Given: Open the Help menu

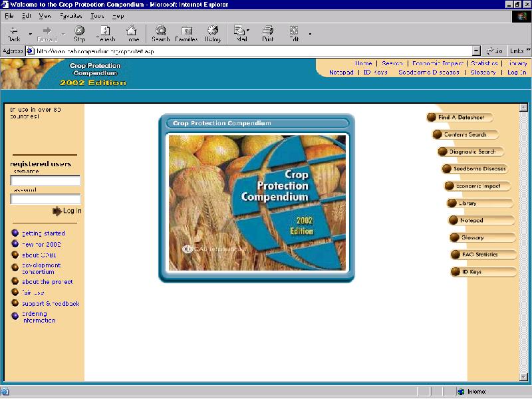Looking at the screenshot, I should 118,16.
